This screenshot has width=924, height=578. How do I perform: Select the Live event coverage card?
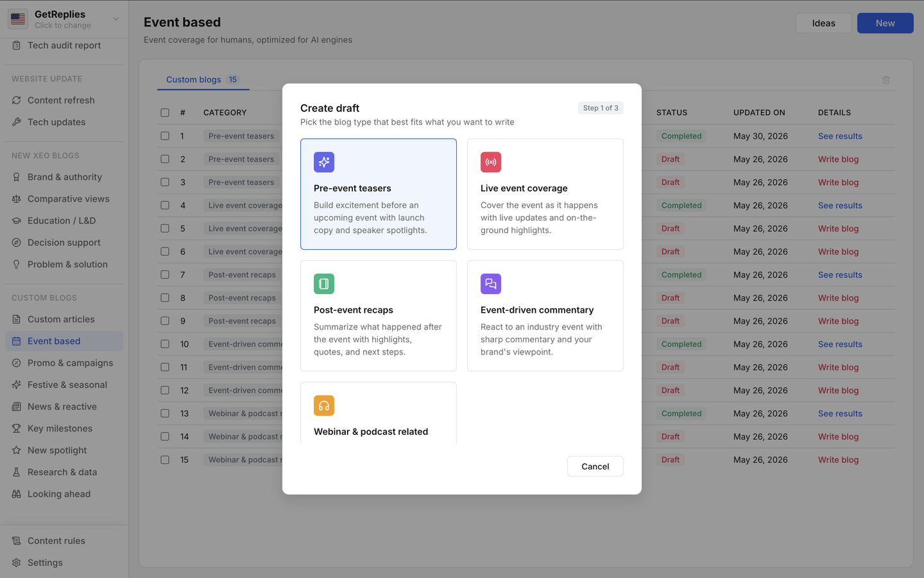[x=545, y=194]
